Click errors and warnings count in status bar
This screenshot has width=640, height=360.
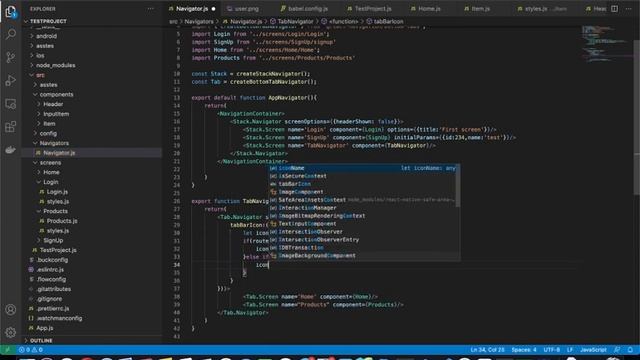(x=31, y=350)
